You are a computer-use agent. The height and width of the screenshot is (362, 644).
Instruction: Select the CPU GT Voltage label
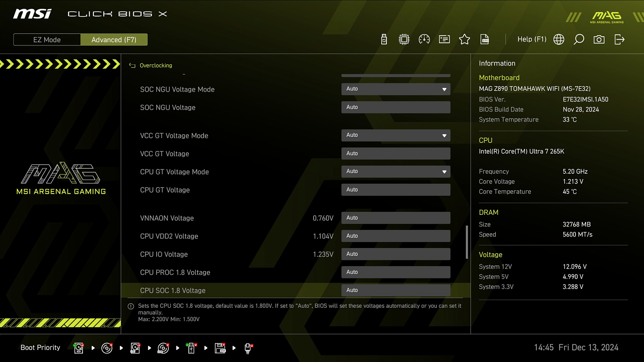pos(165,190)
